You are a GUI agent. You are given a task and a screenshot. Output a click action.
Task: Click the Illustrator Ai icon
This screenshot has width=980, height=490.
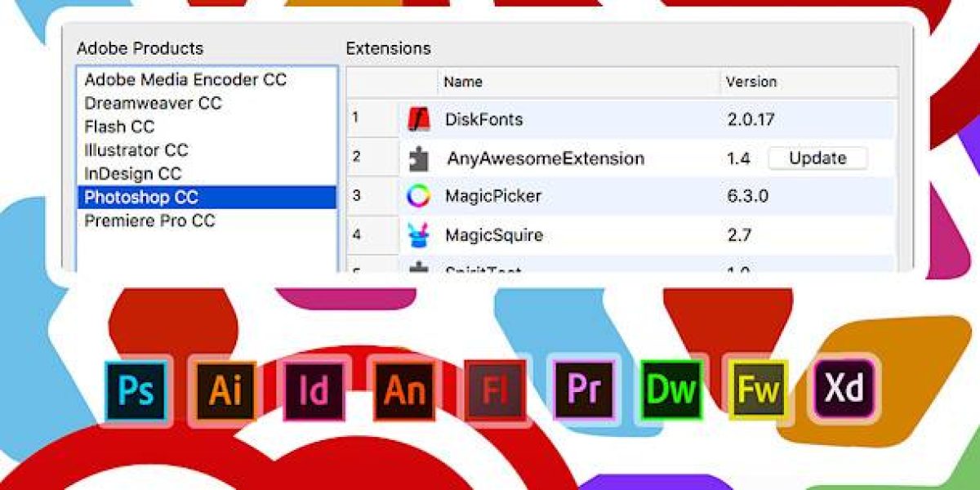pyautogui.click(x=225, y=390)
